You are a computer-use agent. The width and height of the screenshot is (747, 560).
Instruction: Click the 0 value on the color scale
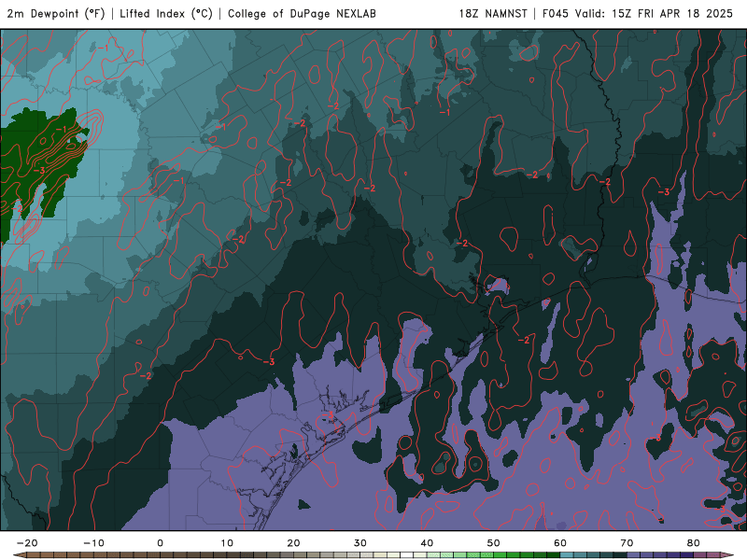[x=160, y=543]
